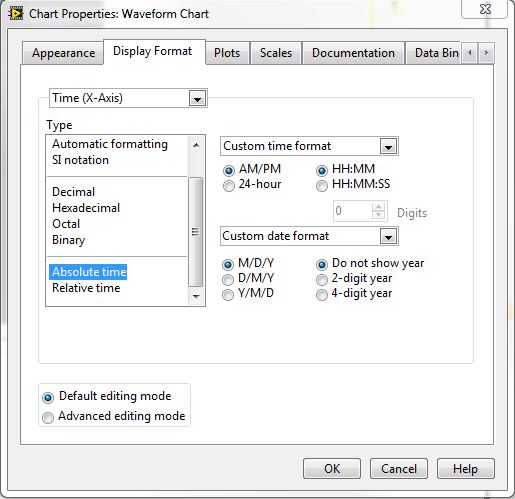Close the Chart Properties dialog
The image size is (515, 499).
pyautogui.click(x=485, y=9)
